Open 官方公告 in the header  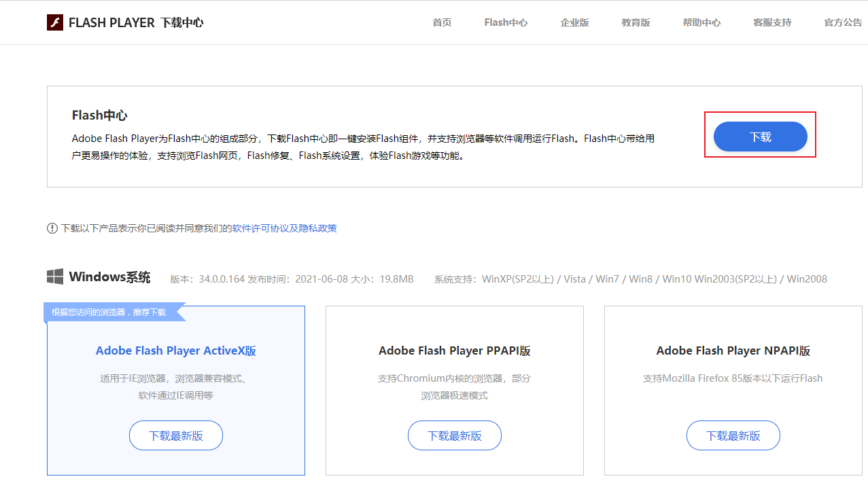coord(843,22)
